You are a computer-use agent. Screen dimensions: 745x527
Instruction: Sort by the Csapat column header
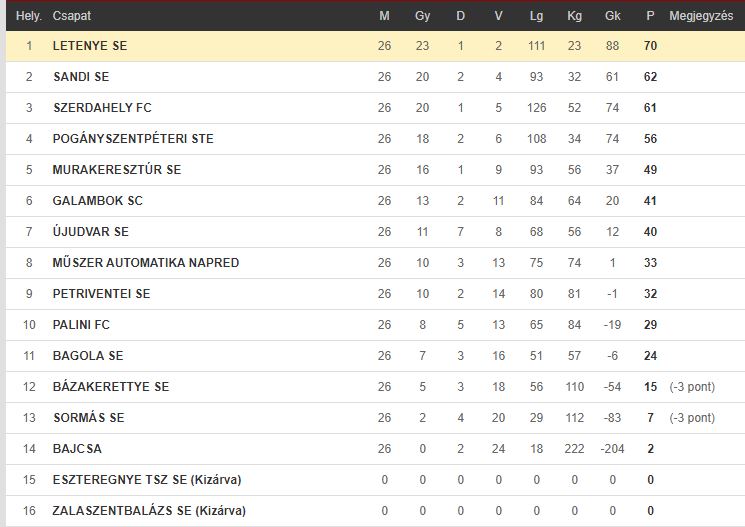click(72, 16)
